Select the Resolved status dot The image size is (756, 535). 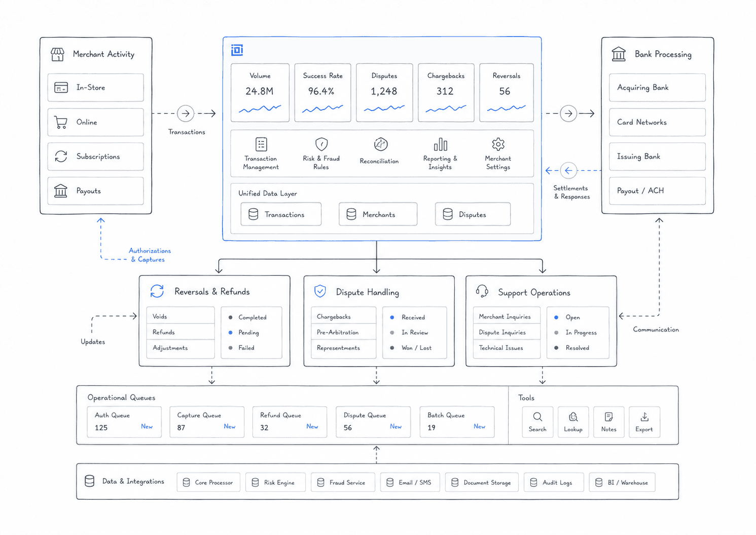point(556,348)
